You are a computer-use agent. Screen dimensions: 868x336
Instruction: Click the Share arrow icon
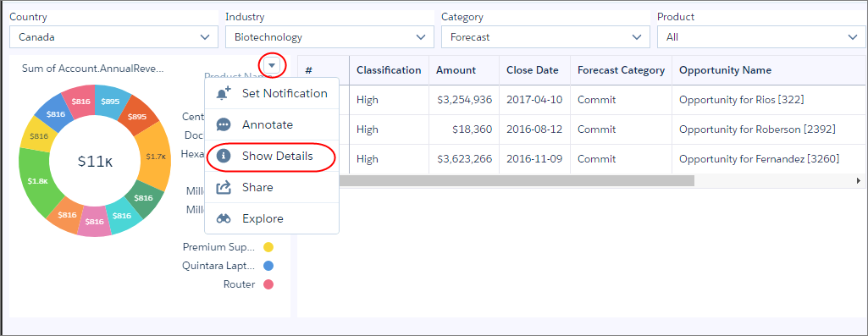pyautogui.click(x=223, y=188)
